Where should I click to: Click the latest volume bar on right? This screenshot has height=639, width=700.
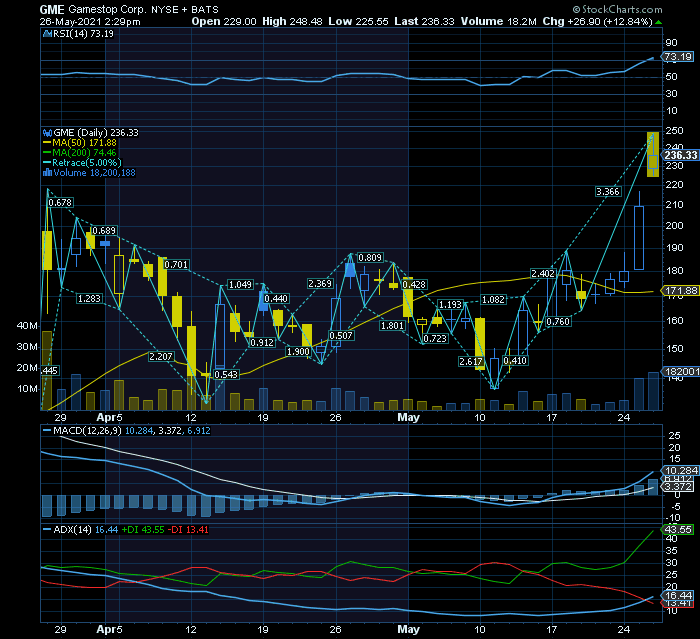pyautogui.click(x=653, y=391)
